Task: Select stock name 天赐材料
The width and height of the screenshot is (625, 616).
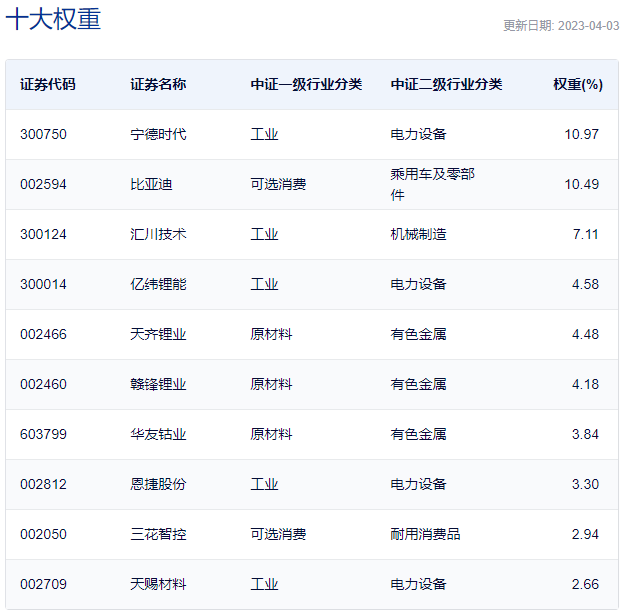Action: [158, 585]
